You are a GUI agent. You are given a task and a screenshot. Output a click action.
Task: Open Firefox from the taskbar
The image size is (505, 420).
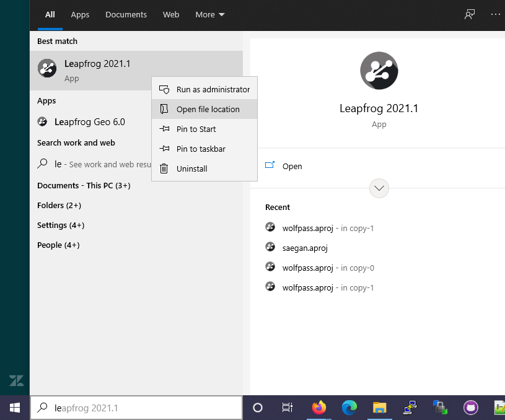click(319, 408)
